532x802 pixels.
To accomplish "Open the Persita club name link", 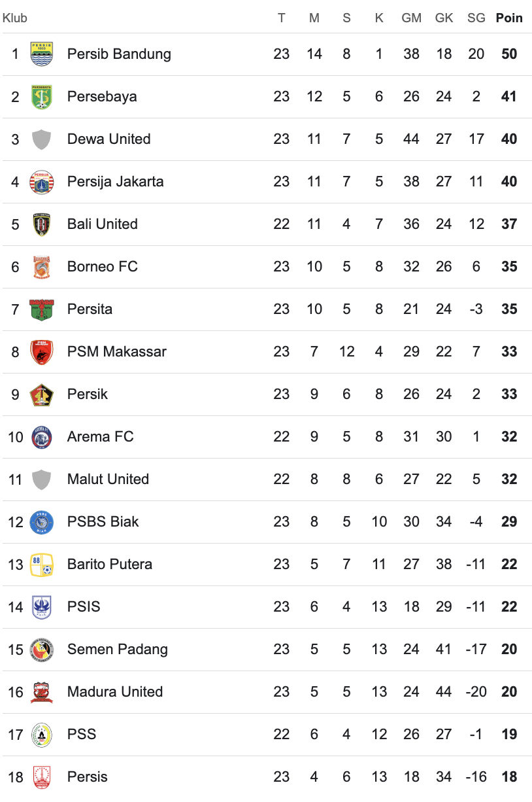I will coord(90,309).
